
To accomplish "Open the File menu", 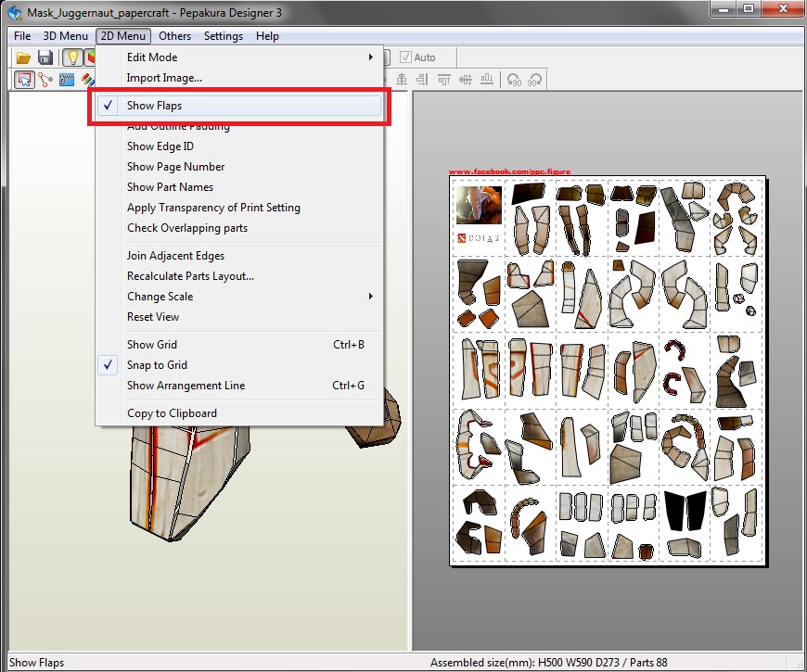I will [22, 36].
